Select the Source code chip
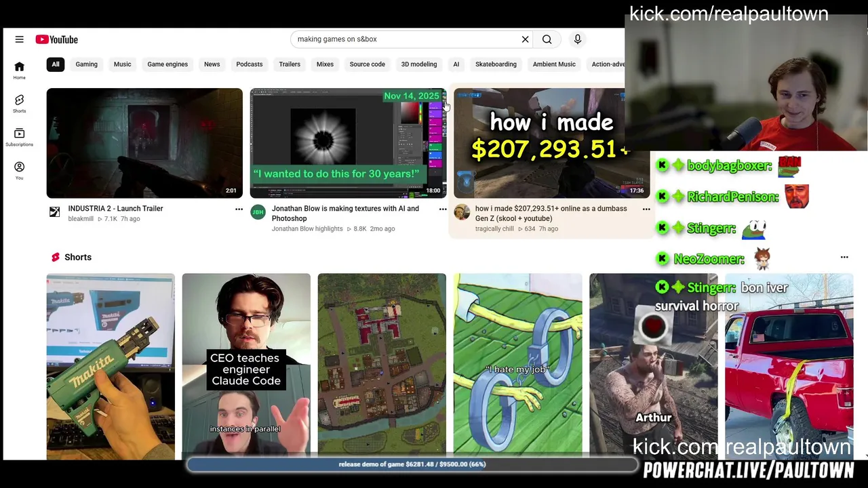This screenshot has width=868, height=488. 368,64
